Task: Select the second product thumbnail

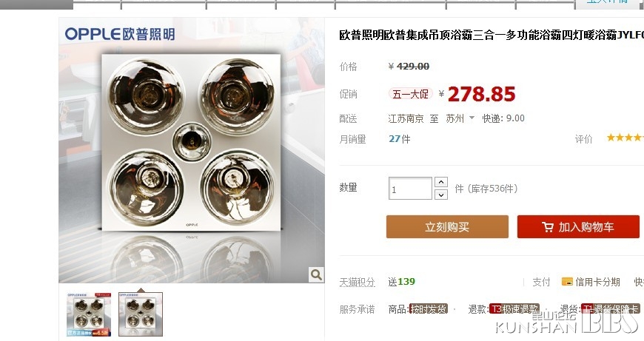Action: pyautogui.click(x=141, y=314)
